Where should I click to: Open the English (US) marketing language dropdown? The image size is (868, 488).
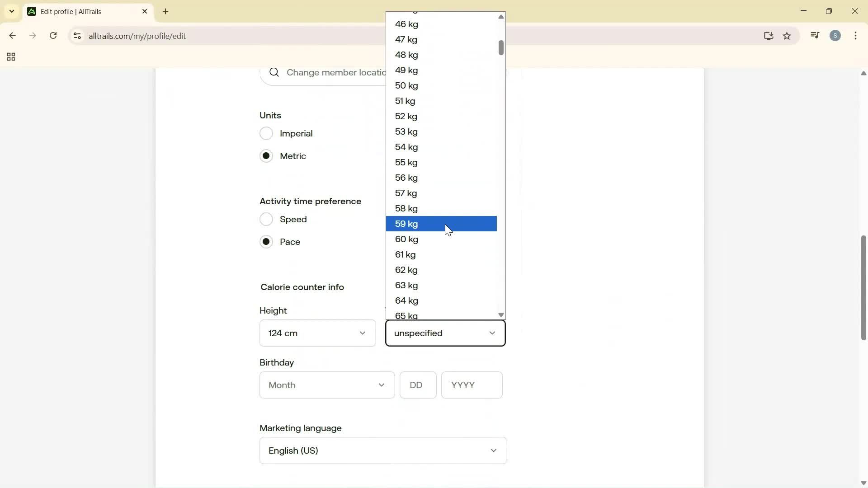pos(382,450)
